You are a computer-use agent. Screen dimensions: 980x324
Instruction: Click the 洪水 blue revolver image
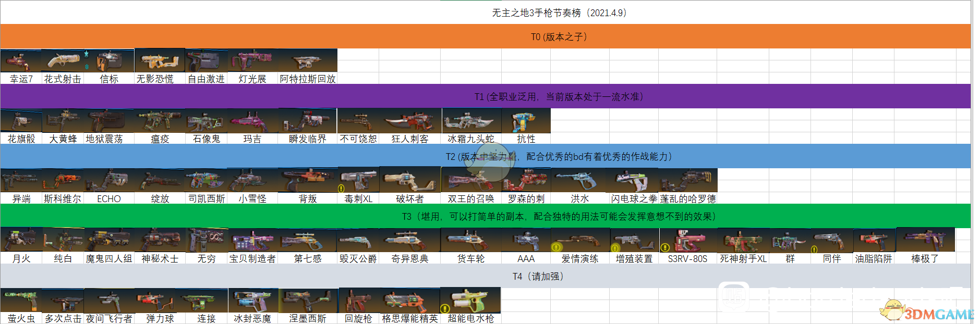point(580,181)
